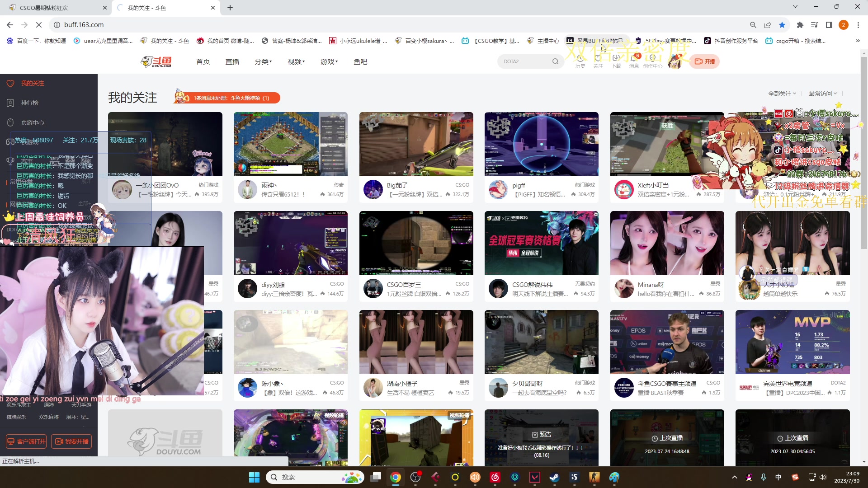Open NetEase Cloud Music taskbar icon
This screenshot has width=868, height=488.
[x=495, y=477]
